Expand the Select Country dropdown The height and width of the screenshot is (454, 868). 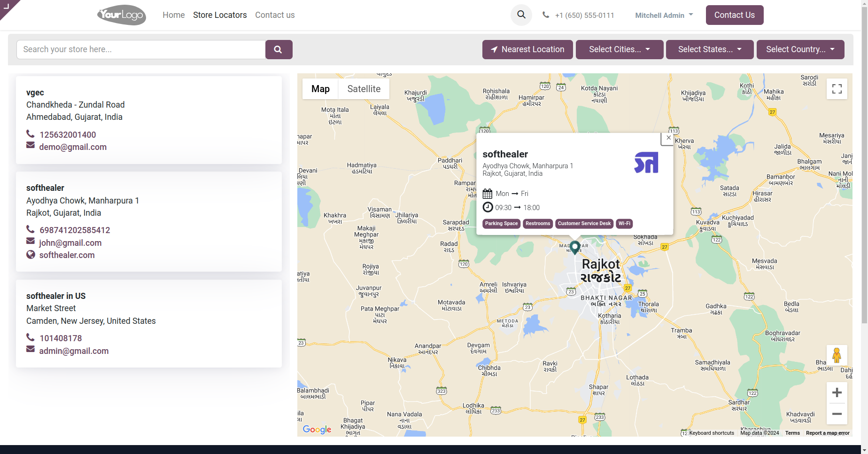tap(800, 49)
